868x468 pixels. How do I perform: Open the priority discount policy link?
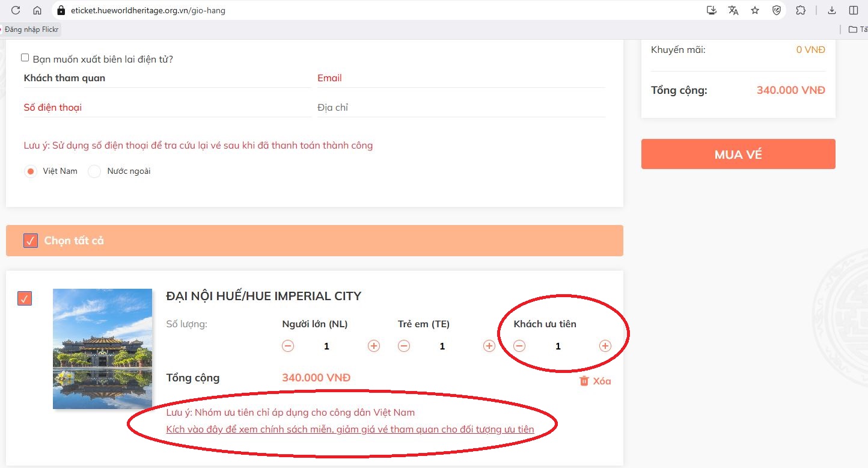pyautogui.click(x=350, y=429)
